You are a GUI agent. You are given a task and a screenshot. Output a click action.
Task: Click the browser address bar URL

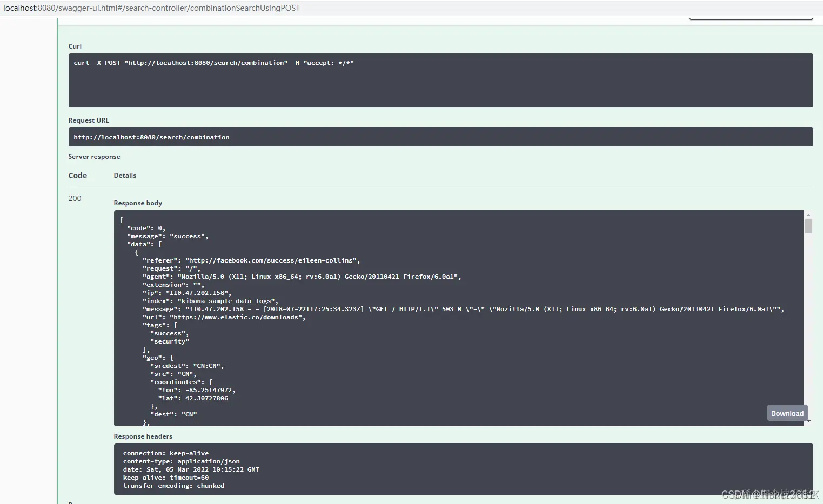pos(152,8)
